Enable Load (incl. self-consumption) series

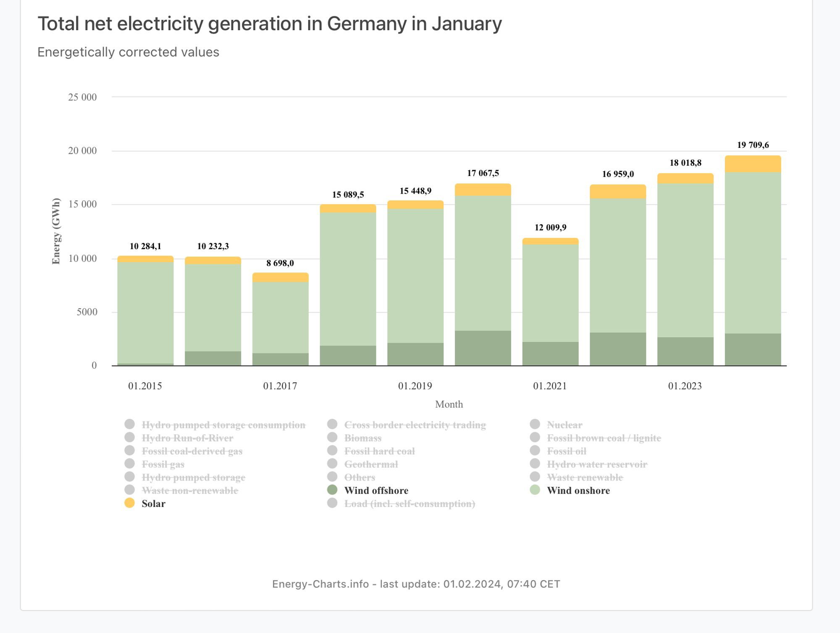pos(401,503)
